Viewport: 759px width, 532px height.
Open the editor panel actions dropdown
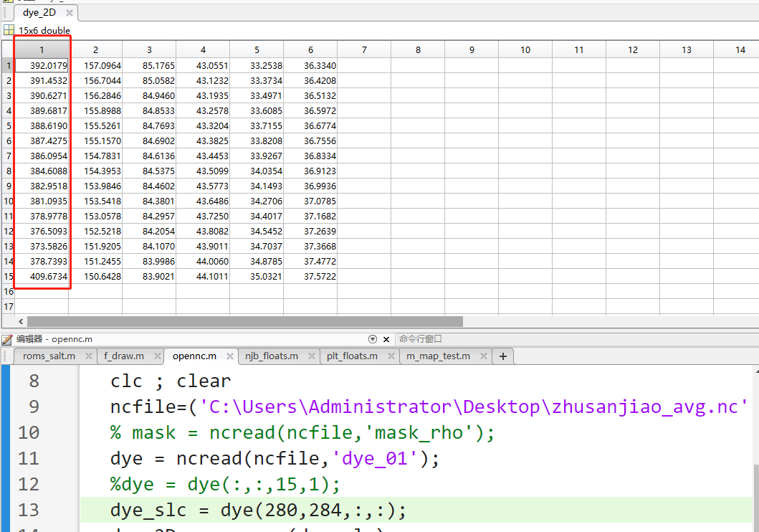pos(373,339)
